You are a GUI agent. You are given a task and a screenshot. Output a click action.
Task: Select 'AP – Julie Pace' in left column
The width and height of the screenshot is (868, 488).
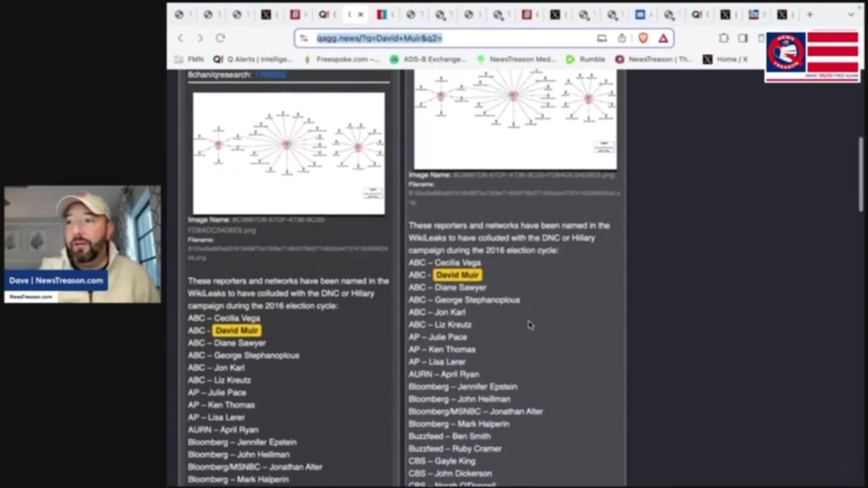tap(217, 392)
